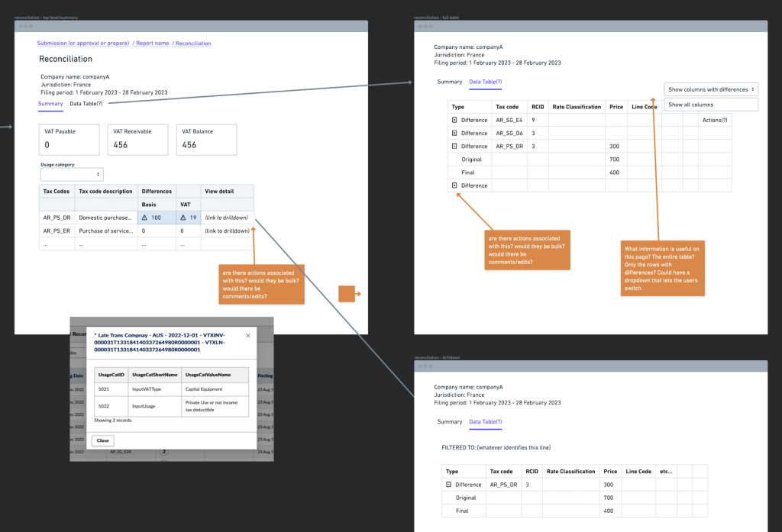This screenshot has width=782, height=532.
Task: Expand the AR_SG_E4 Difference row
Action: [x=455, y=121]
